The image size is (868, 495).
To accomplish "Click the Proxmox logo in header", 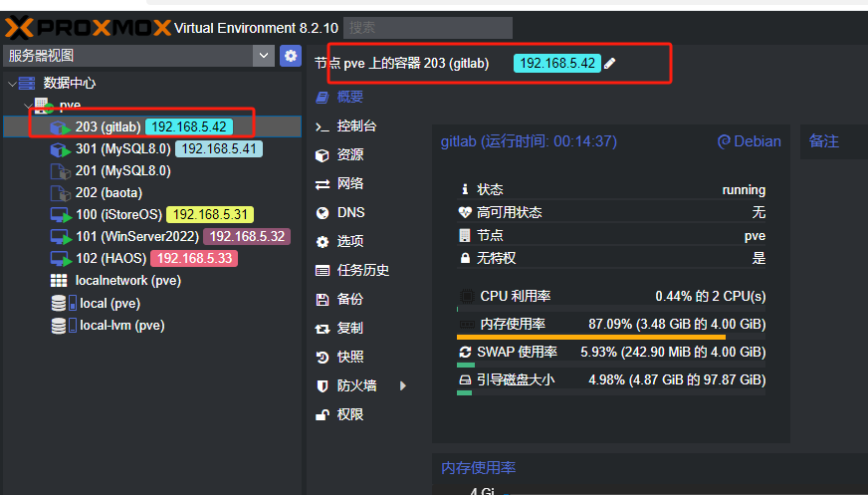I will (x=88, y=27).
